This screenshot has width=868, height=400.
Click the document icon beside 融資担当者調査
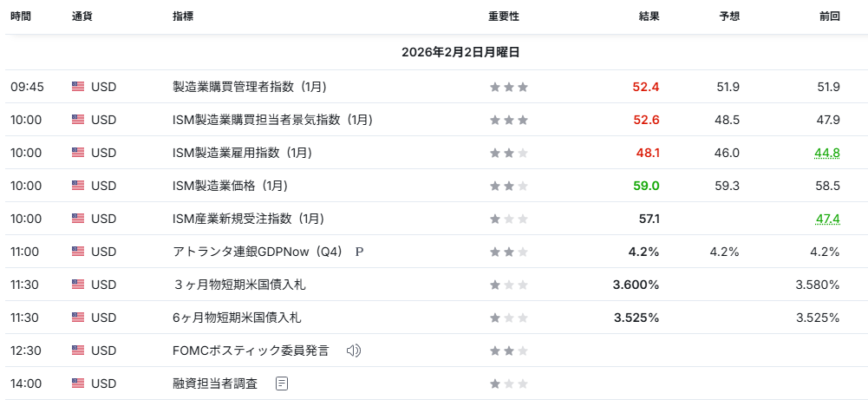[x=282, y=384]
